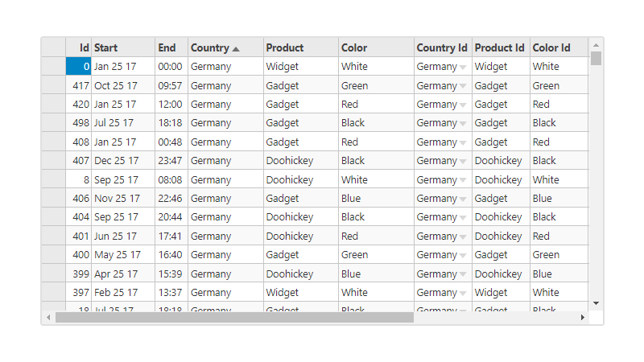Viewport: 644px width, 362px height.
Task: Click the vertical scrollbar up arrow
Action: point(596,45)
